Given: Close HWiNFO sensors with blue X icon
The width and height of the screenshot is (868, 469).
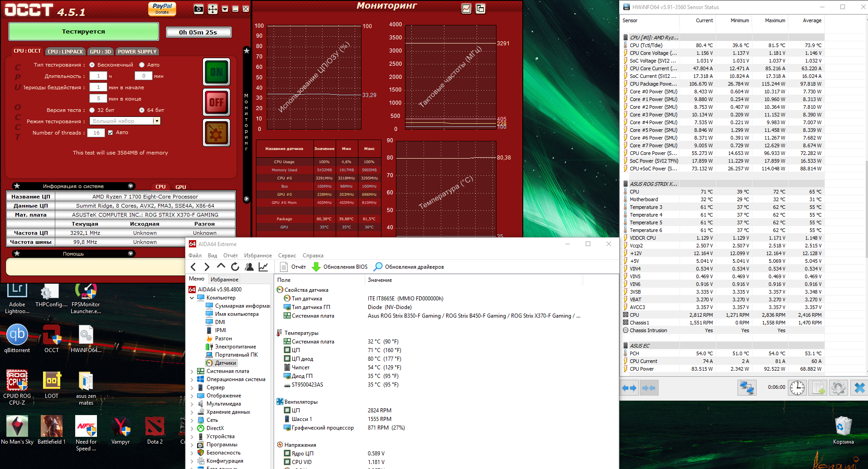Looking at the screenshot, I should [859, 388].
